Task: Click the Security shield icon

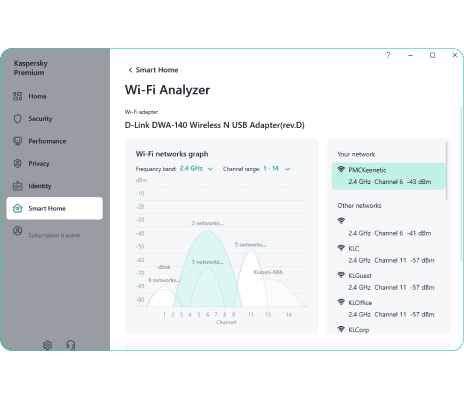Action: tap(17, 119)
